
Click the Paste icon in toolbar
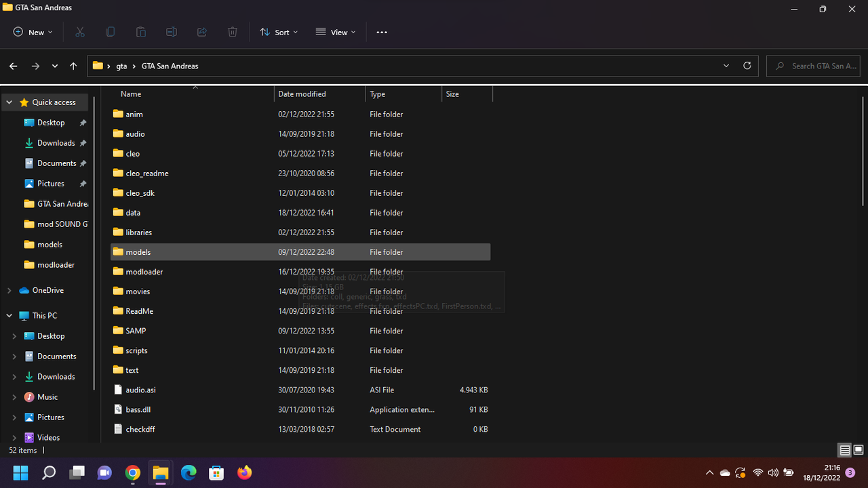(x=141, y=32)
